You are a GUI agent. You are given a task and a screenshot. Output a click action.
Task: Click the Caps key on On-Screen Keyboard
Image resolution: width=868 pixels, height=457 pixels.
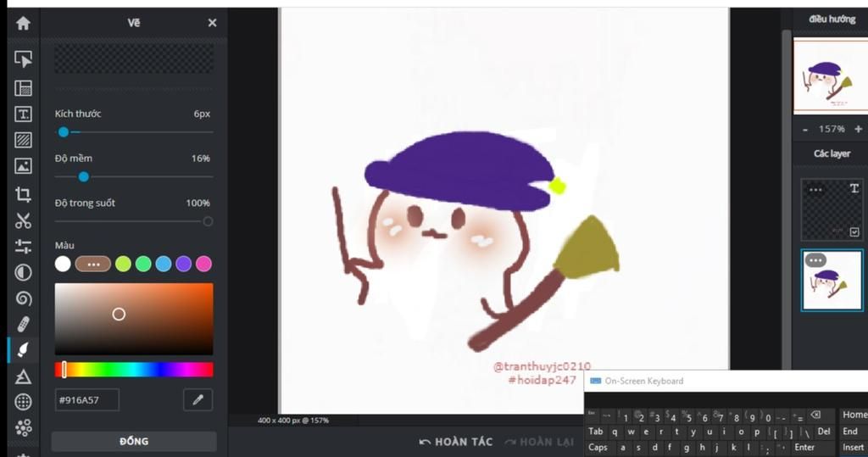(x=598, y=447)
